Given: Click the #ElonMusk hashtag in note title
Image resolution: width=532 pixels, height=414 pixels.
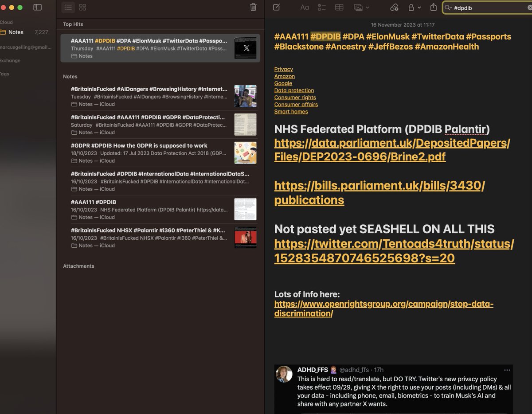Looking at the screenshot, I should pos(388,37).
